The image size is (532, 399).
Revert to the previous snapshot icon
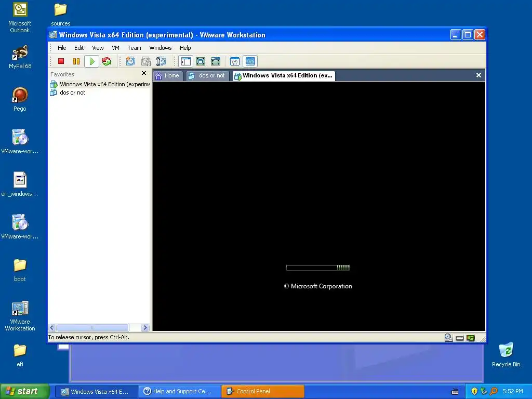[x=146, y=61]
